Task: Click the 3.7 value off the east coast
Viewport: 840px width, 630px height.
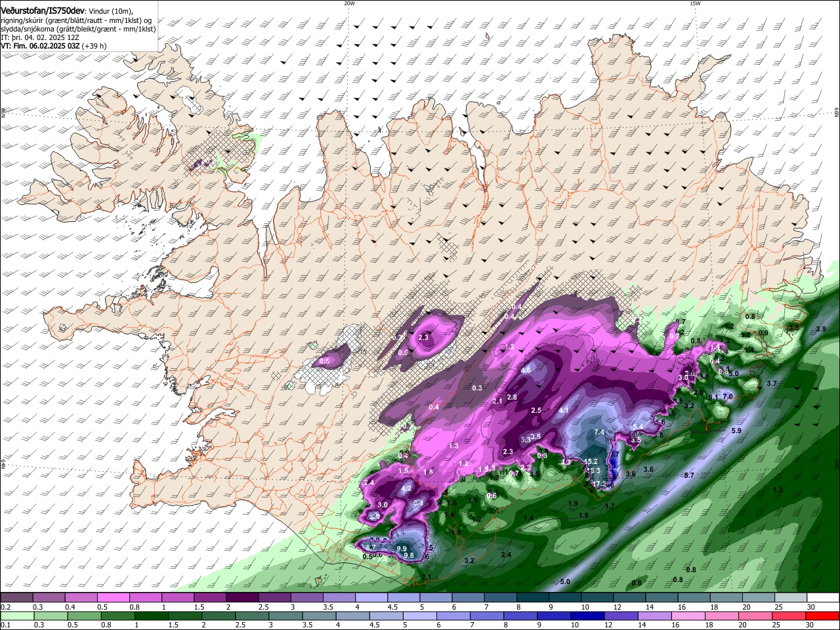Action: point(772,383)
